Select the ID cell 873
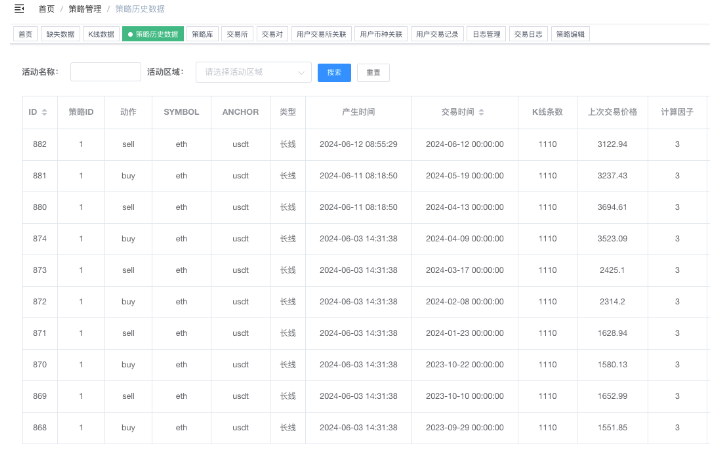 pos(39,270)
